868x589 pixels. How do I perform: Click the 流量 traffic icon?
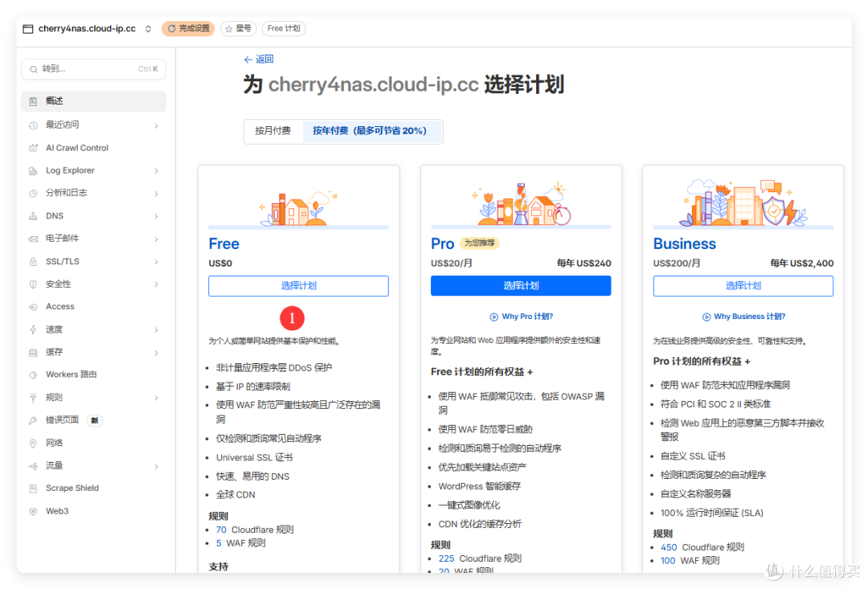(x=33, y=466)
